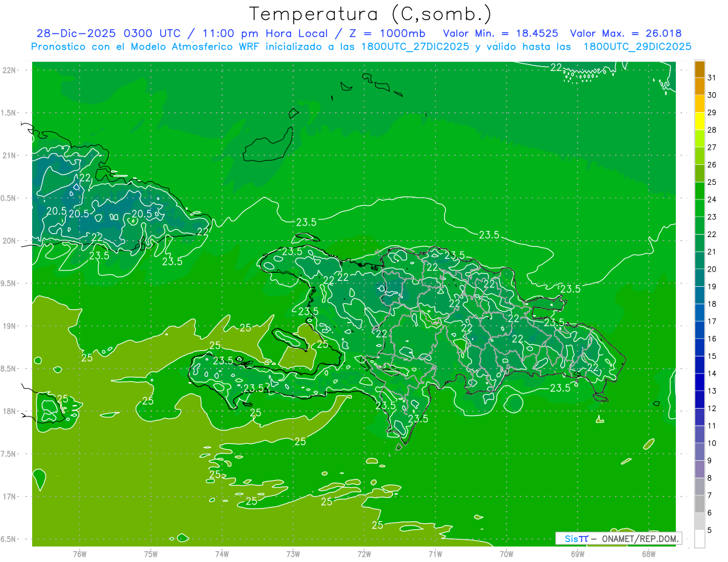
Task: Click the '75W' longitude axis label
Action: tap(151, 554)
